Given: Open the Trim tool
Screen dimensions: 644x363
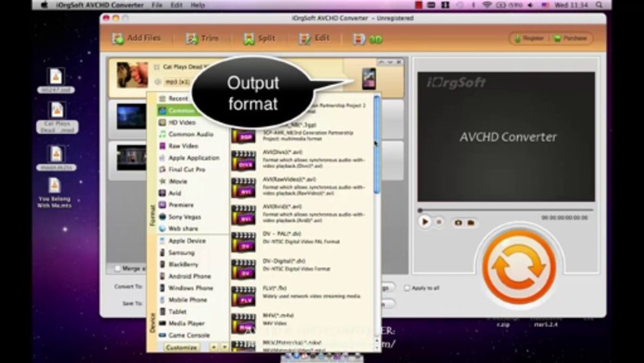Looking at the screenshot, I should [x=202, y=38].
